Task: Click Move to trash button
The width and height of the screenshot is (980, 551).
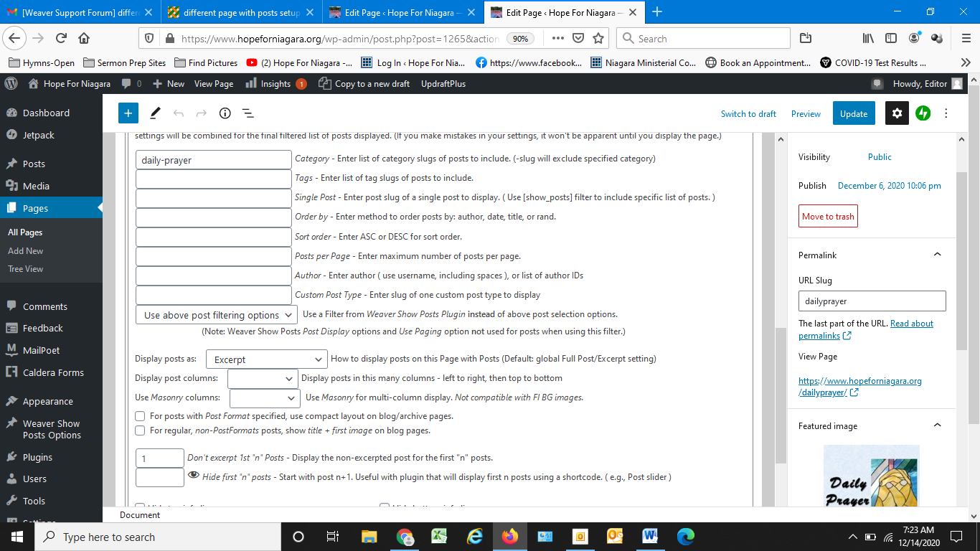Action: pyautogui.click(x=828, y=216)
